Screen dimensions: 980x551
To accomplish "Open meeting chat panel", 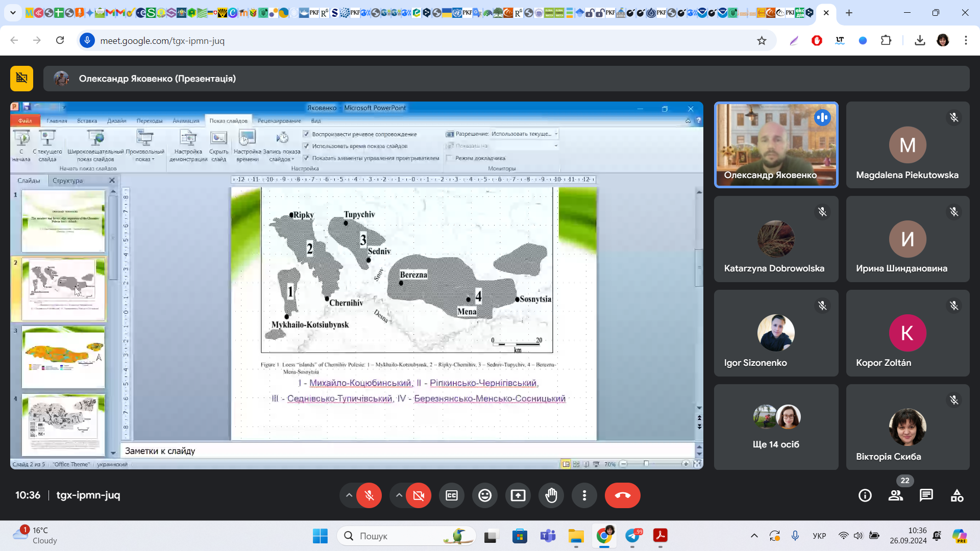I will pos(926,495).
